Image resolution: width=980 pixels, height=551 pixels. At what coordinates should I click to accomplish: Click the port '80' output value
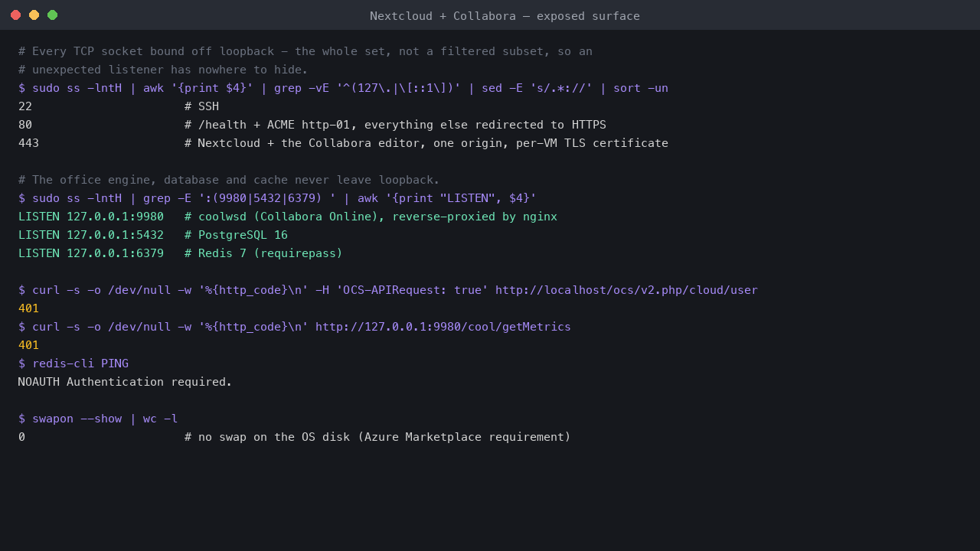(x=25, y=125)
